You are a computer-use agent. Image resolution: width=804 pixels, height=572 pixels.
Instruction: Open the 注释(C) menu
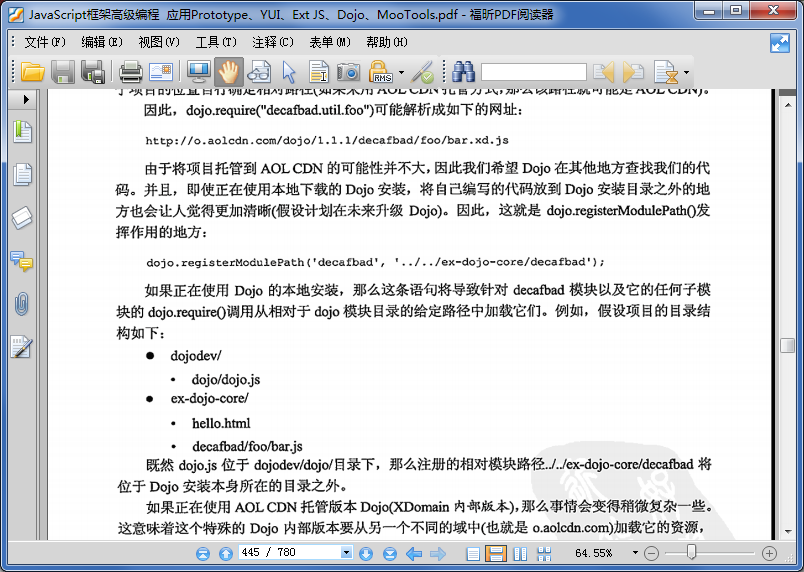(x=273, y=42)
